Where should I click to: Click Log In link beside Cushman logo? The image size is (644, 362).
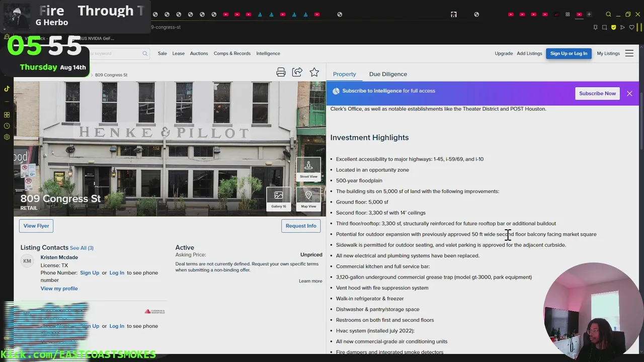coord(117,326)
